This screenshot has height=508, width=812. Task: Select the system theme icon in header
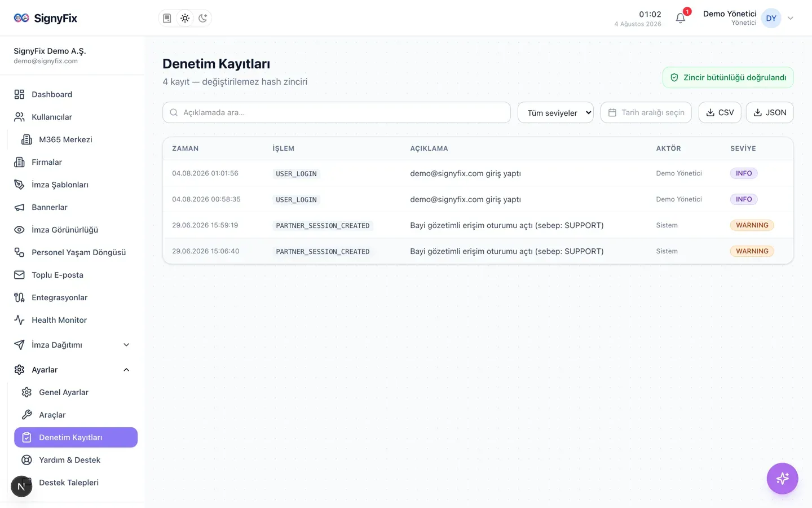coord(167,18)
